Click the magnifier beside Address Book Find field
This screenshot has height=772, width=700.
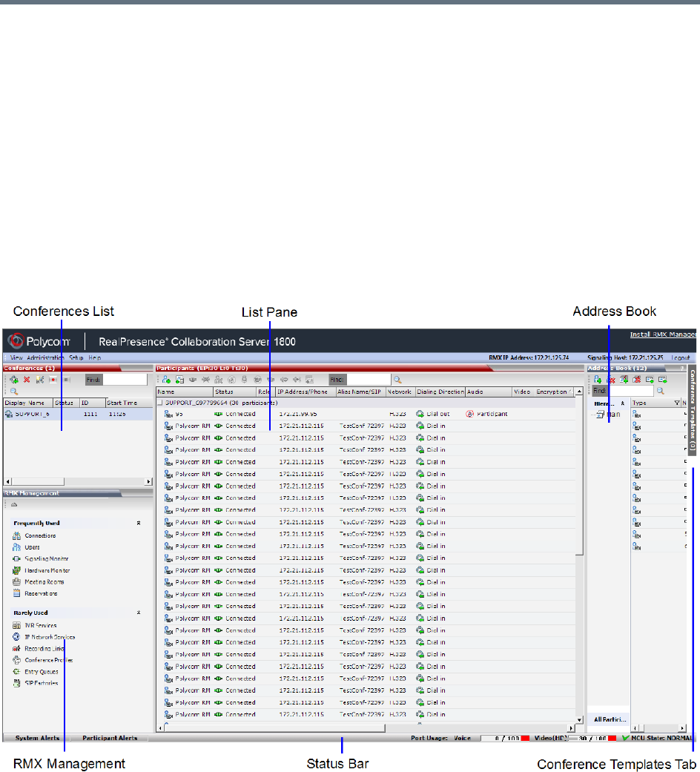pos(661,391)
